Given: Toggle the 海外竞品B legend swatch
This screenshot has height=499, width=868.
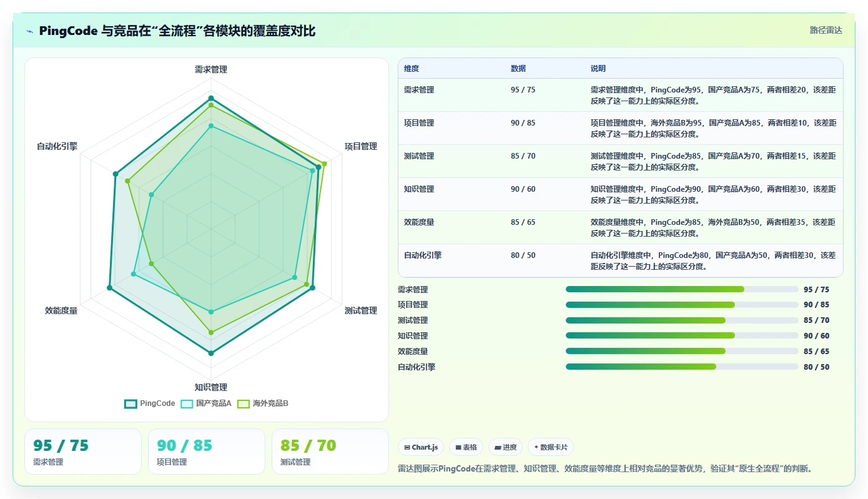Looking at the screenshot, I should coord(243,403).
